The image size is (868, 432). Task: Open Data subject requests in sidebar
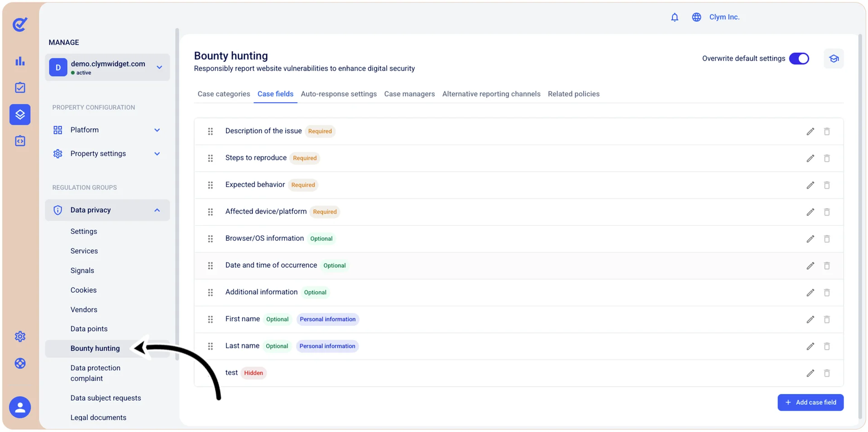[x=106, y=398]
